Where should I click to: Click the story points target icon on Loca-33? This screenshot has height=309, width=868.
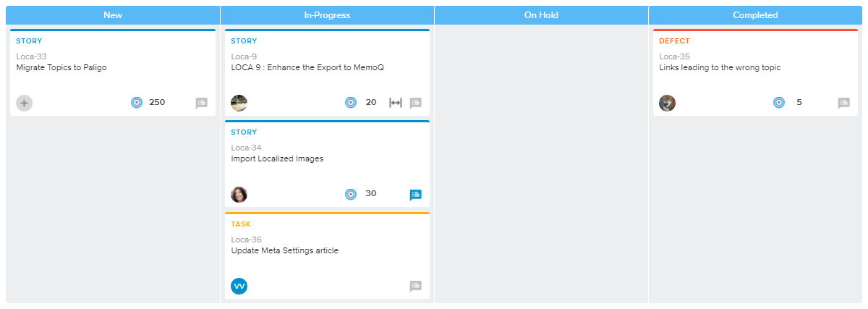pyautogui.click(x=136, y=103)
